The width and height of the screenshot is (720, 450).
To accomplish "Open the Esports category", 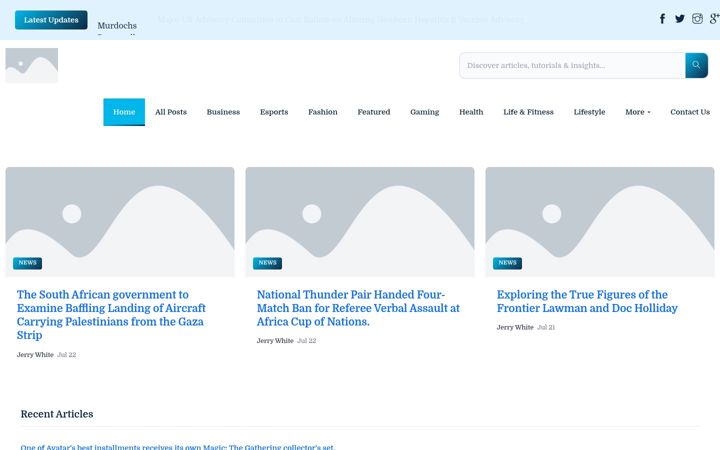I will (x=274, y=112).
